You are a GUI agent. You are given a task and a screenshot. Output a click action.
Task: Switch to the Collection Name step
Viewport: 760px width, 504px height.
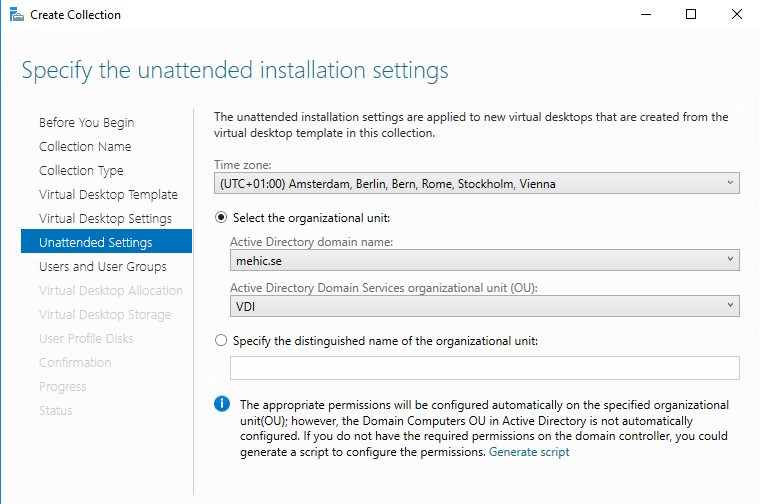pyautogui.click(x=85, y=147)
